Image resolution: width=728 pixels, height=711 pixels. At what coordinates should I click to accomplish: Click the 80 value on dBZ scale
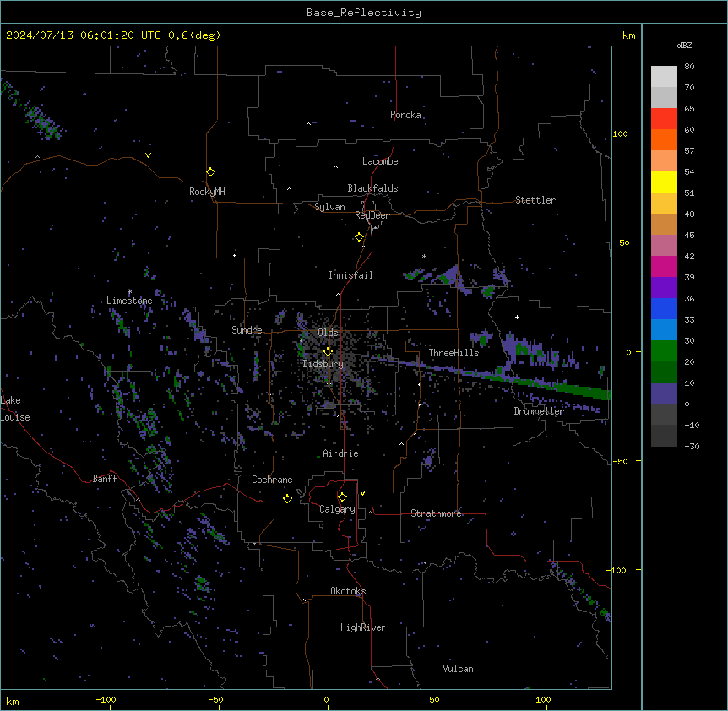click(x=689, y=67)
